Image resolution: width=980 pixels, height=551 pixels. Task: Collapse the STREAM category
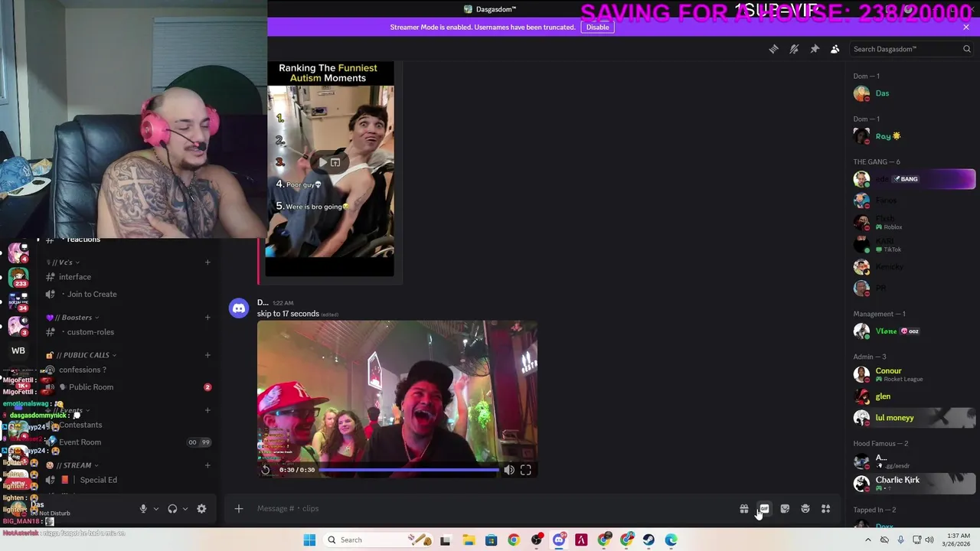pos(73,465)
